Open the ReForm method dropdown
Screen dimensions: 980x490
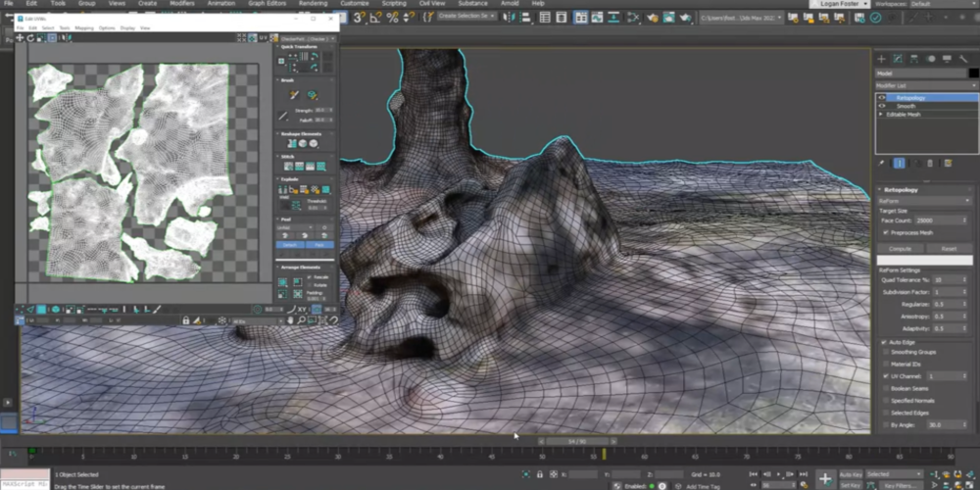[x=924, y=201]
